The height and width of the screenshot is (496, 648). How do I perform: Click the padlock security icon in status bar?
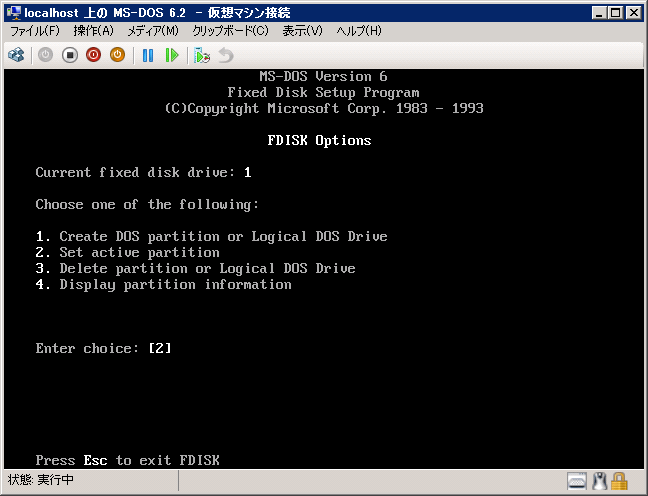coord(619,481)
